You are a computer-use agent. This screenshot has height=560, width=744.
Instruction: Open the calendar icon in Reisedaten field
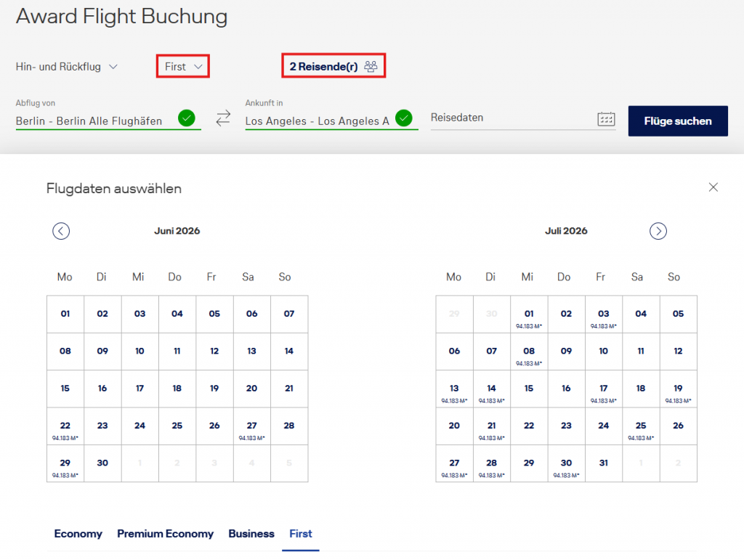[x=607, y=118]
